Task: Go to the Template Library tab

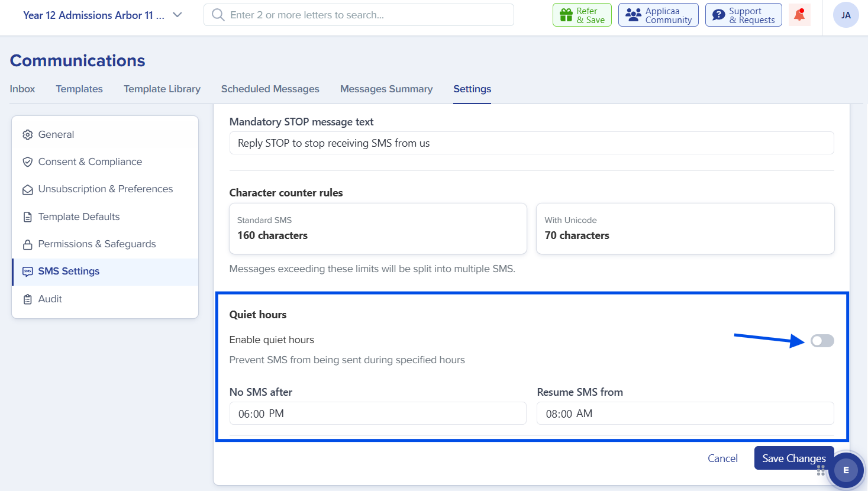Action: 162,89
